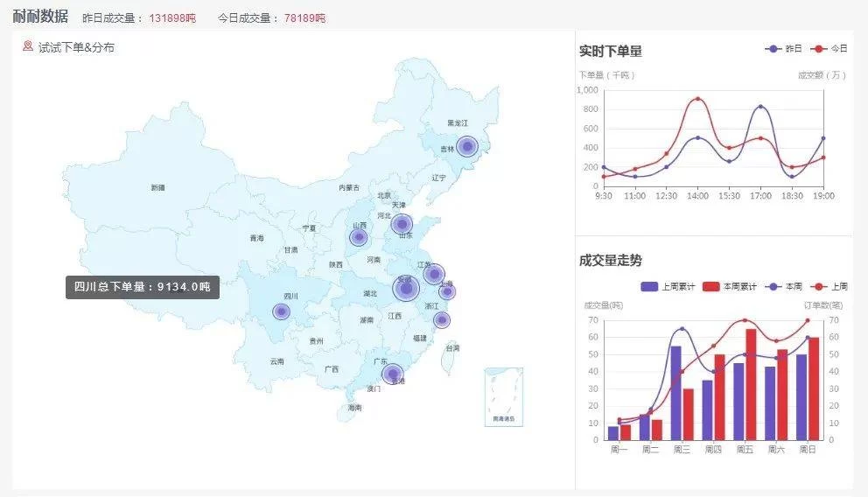Screen dimensions: 868x497
Task: Click the 今日 peak data point at 14:00
Action: [697, 99]
